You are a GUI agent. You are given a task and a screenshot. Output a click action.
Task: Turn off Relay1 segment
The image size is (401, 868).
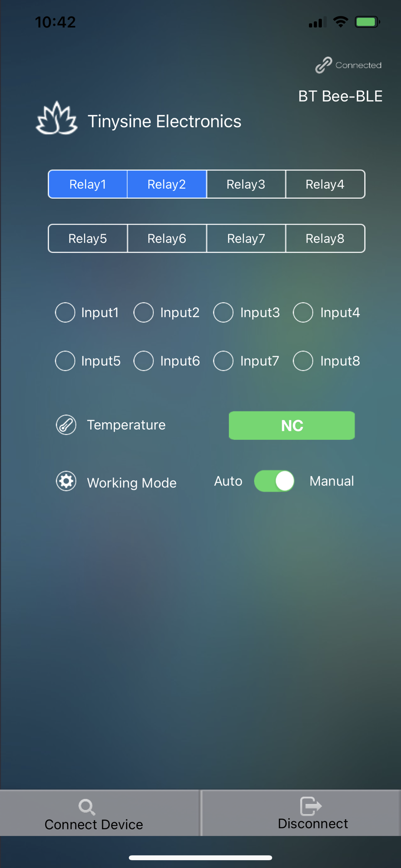click(x=88, y=184)
